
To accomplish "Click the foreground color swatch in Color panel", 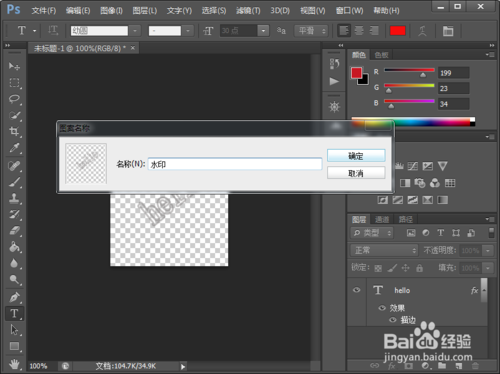I will click(x=356, y=73).
